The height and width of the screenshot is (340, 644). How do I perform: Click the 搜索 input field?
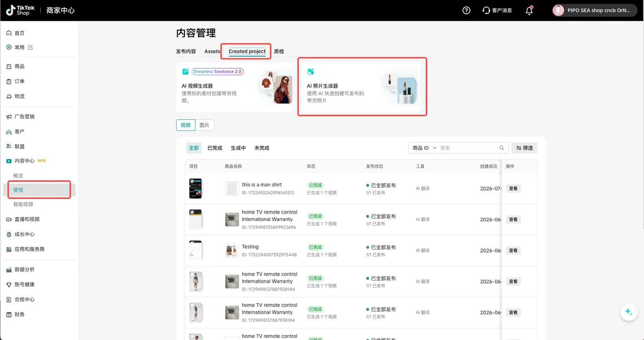pos(468,148)
